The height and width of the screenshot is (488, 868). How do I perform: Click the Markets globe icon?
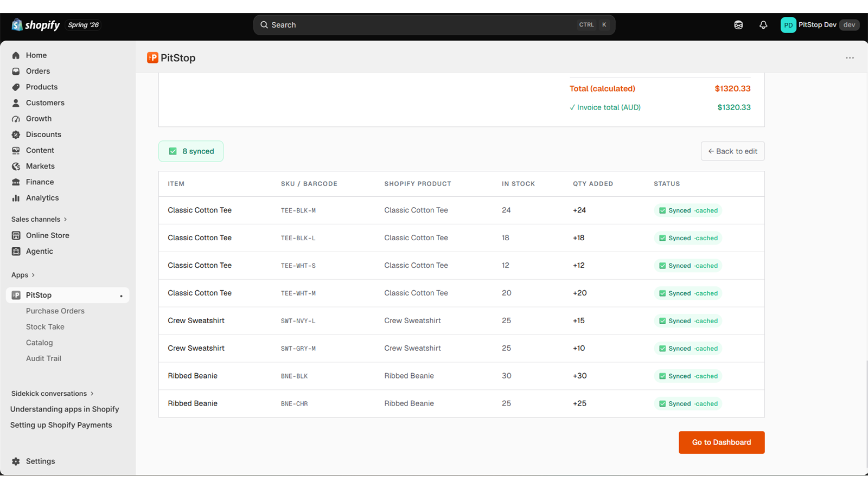(x=16, y=166)
